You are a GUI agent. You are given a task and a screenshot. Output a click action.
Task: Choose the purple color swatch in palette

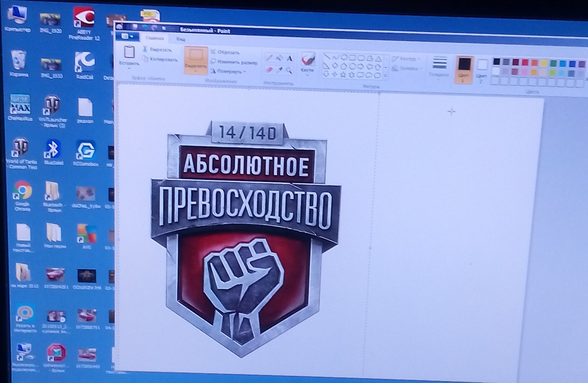582,64
